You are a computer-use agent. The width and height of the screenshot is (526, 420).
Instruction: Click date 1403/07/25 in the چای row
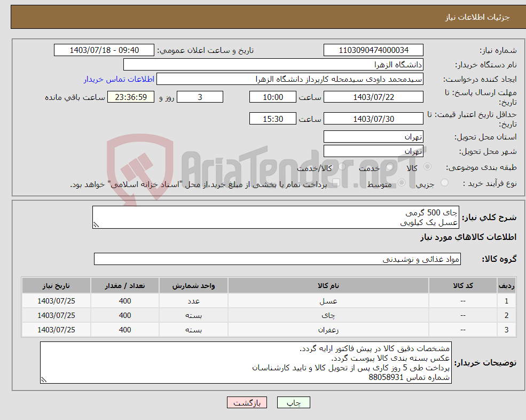click(x=57, y=315)
